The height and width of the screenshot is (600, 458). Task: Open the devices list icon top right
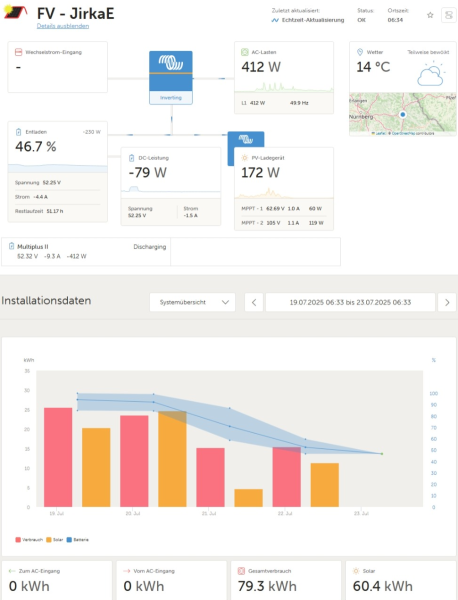[449, 15]
